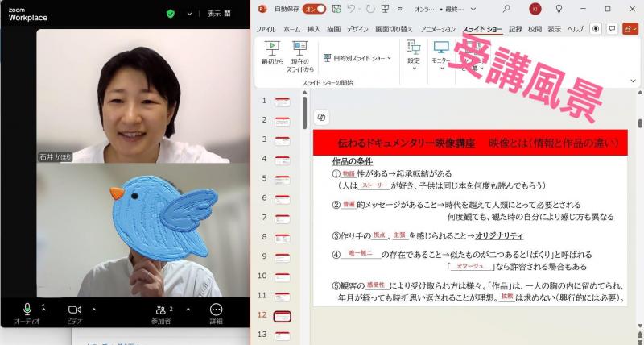644x345 pixels.
Task: Toggle the 自動保存 AutoSave switch
Action: [316, 9]
